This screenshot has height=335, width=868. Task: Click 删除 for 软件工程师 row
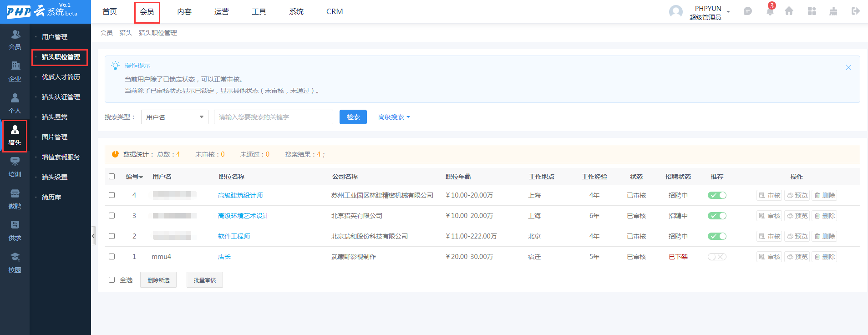[824, 236]
